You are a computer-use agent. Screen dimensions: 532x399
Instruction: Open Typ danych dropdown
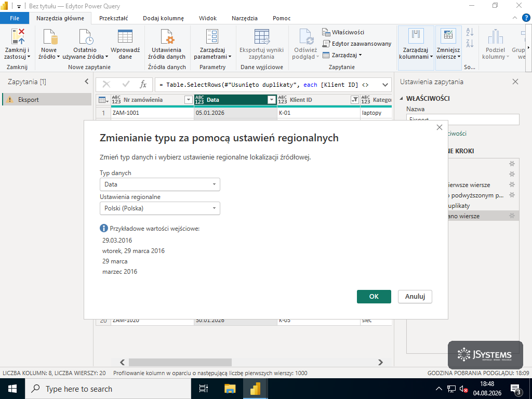tap(160, 184)
